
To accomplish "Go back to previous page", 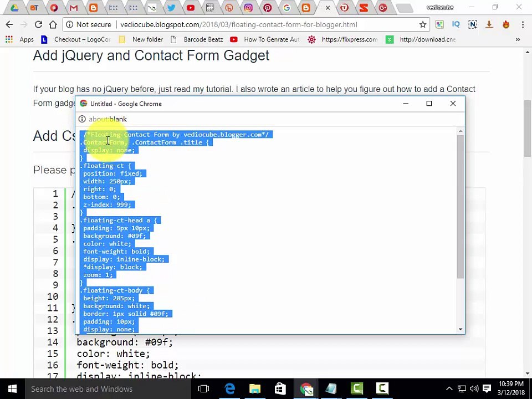I will pos(9,24).
